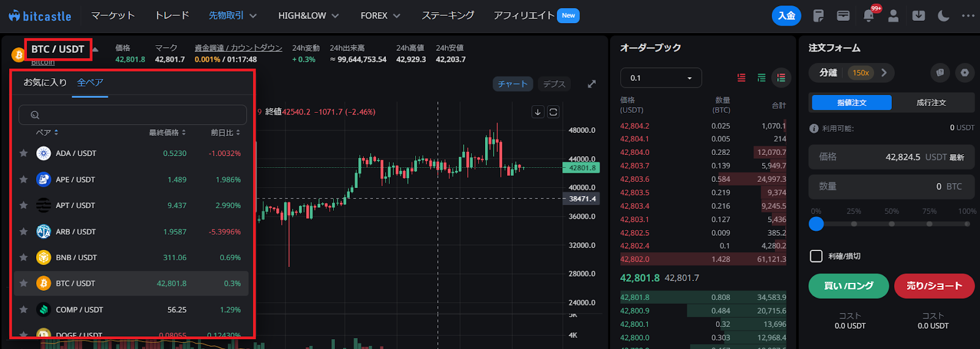Sort pair list by ペア column
The height and width of the screenshot is (349, 980).
click(47, 132)
